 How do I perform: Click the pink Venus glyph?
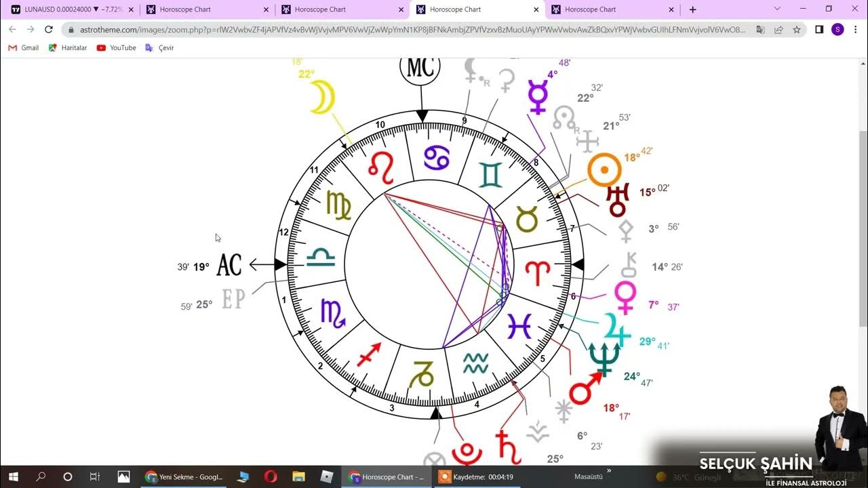[625, 296]
